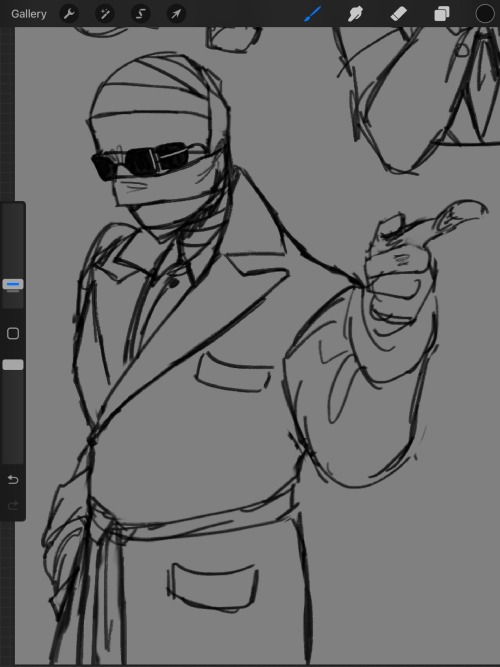Undo the last stroke

point(13,480)
